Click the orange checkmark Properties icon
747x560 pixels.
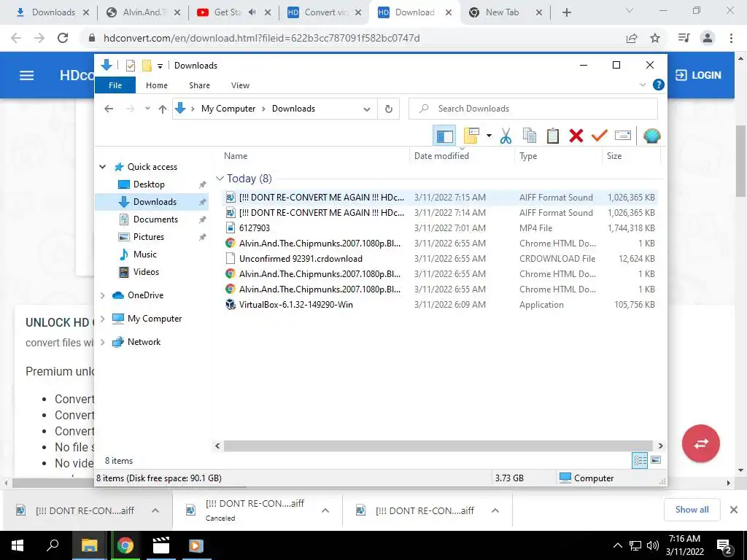point(600,136)
